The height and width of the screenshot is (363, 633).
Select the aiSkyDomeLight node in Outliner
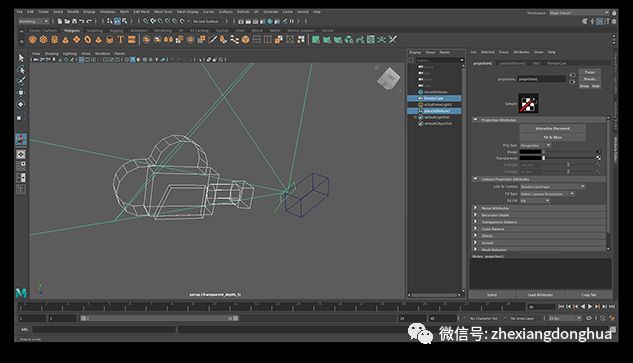point(438,105)
